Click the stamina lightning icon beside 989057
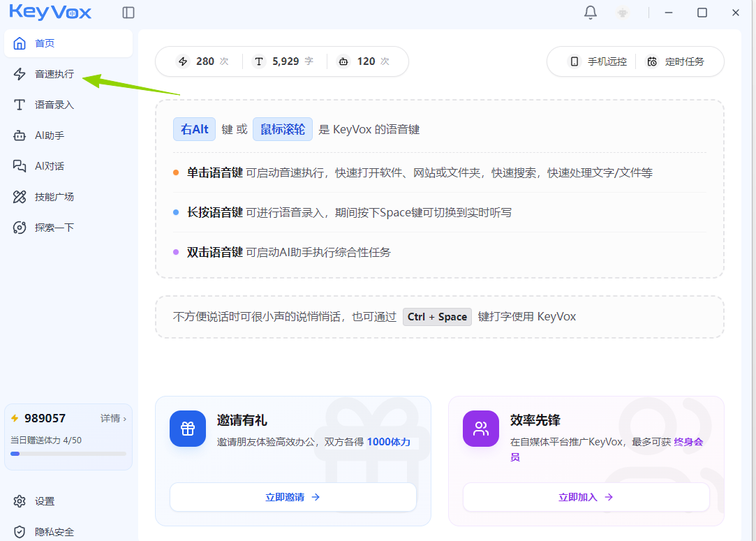Screen dimensions: 756x541 (x=15, y=418)
